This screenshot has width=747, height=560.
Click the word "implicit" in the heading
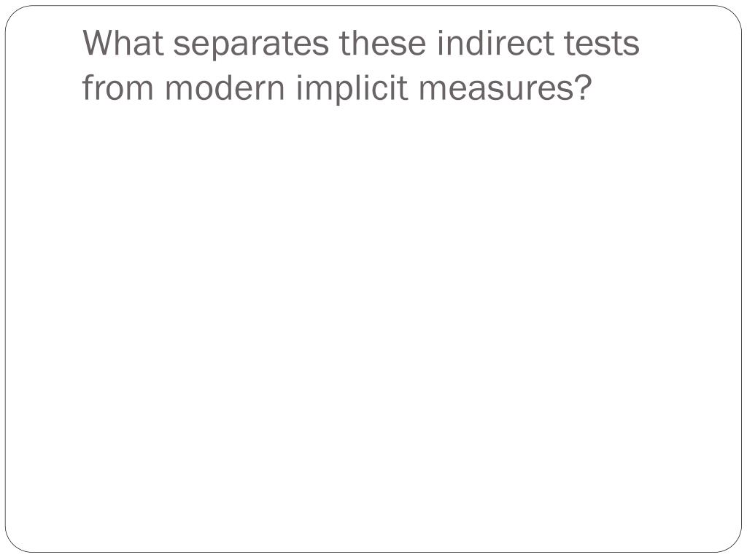[352, 90]
